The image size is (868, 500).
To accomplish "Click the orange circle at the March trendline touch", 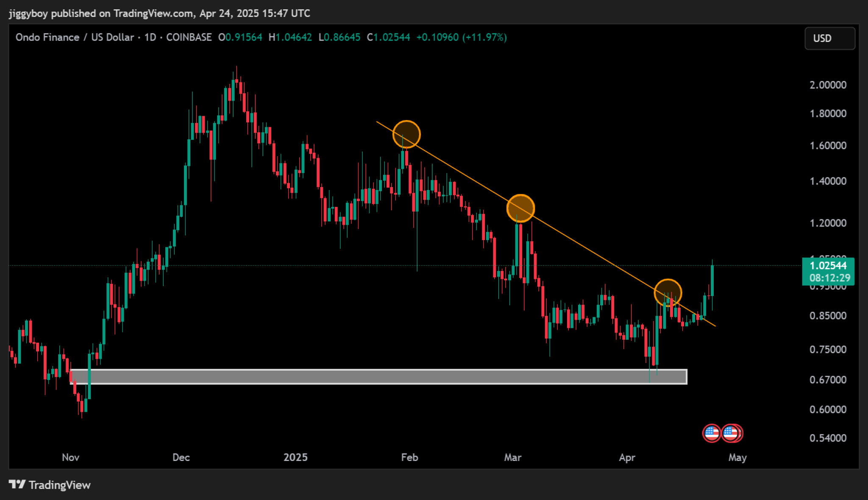I will [x=520, y=208].
